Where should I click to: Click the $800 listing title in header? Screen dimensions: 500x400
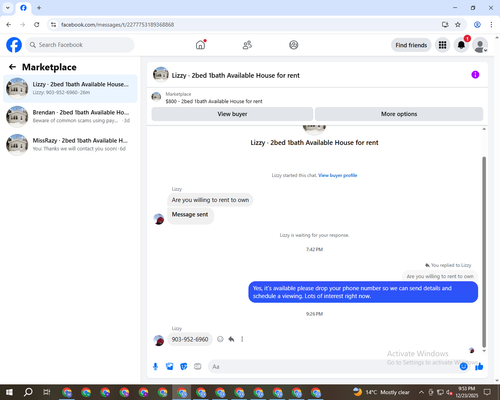pos(214,101)
